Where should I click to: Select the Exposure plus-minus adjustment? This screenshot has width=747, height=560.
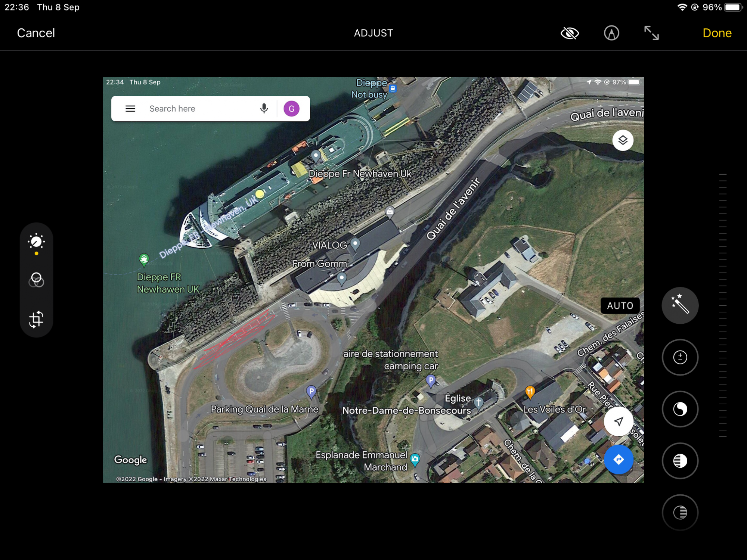click(x=680, y=357)
